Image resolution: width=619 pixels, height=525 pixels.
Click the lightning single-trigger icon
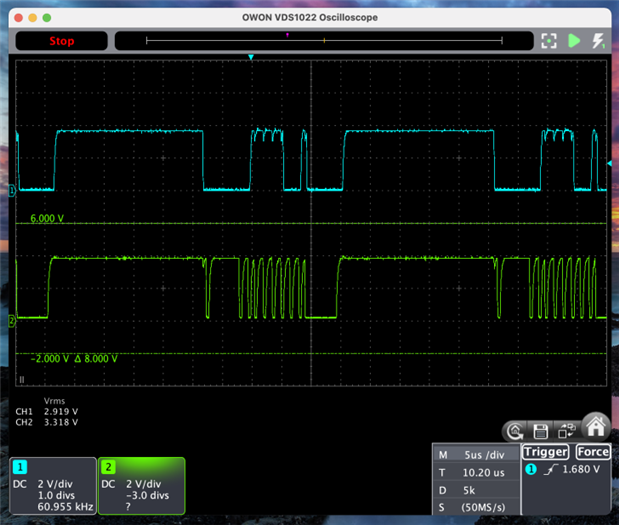(599, 41)
